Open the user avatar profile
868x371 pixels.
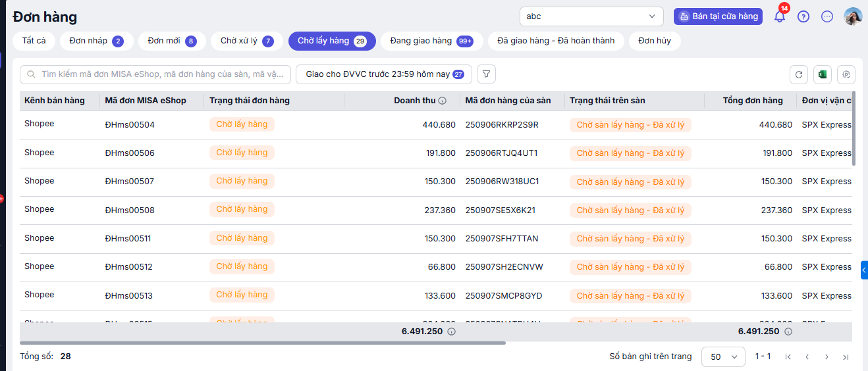853,16
